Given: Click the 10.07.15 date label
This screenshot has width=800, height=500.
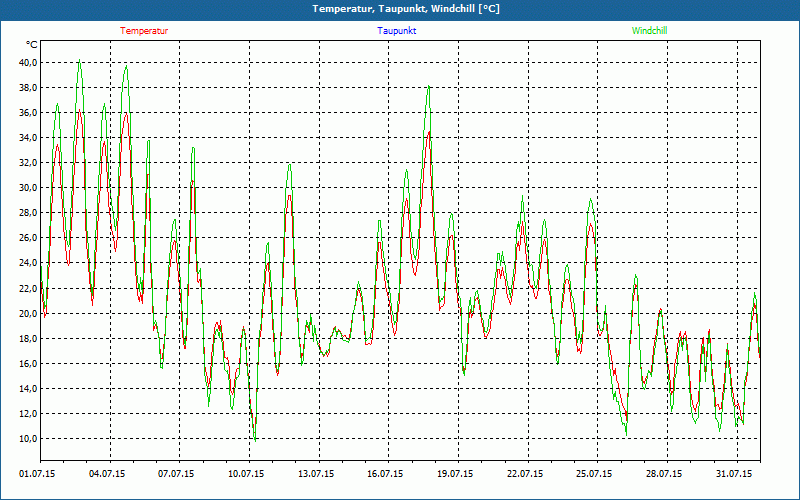Looking at the screenshot, I should pos(246,474).
